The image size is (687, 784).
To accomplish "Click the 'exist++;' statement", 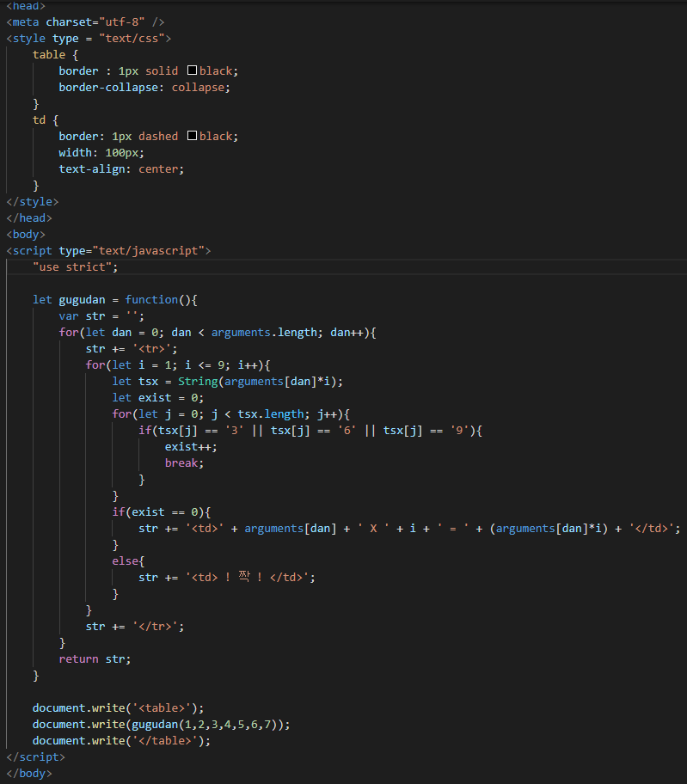I will tap(191, 447).
